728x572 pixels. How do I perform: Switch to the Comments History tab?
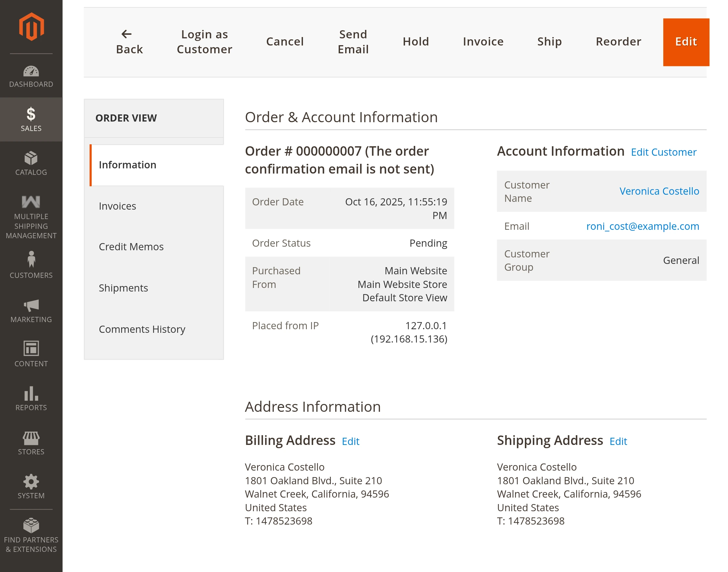tap(142, 329)
